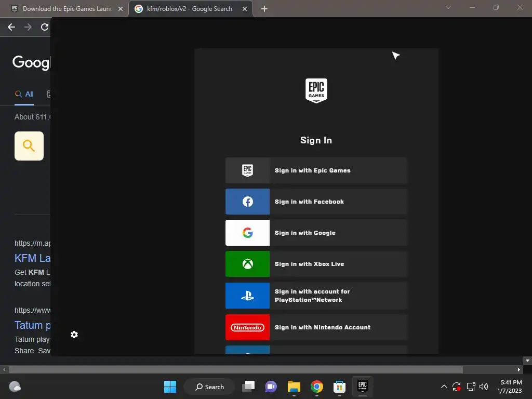The height and width of the screenshot is (399, 532).
Task: Sign in with PlayStation Network account
Action: pyautogui.click(x=316, y=296)
